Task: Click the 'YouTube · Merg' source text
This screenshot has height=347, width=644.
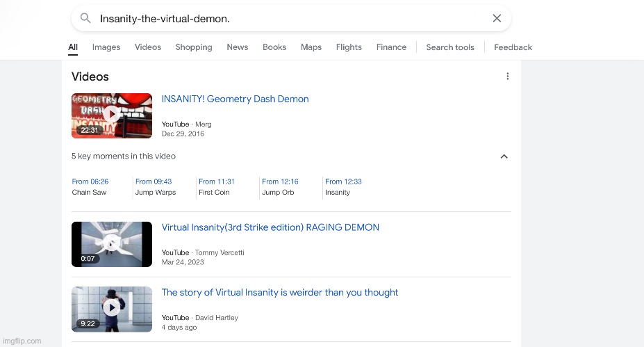Action: click(186, 124)
